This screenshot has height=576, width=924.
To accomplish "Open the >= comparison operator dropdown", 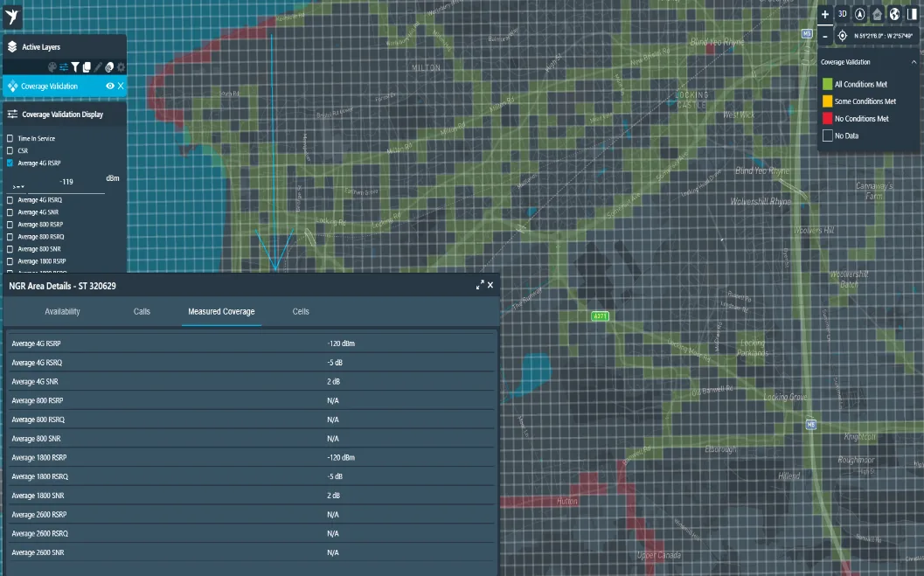I will tap(18, 187).
